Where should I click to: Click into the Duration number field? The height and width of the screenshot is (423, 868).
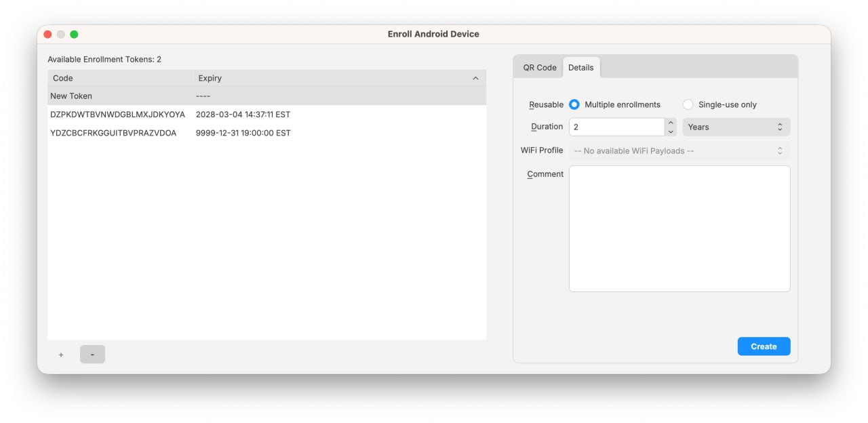click(x=616, y=127)
